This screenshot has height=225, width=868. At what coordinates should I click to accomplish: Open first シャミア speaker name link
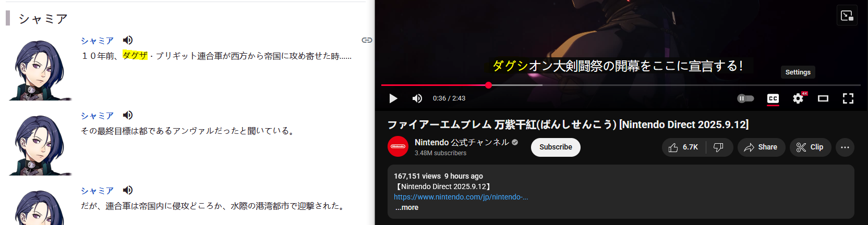click(x=97, y=41)
